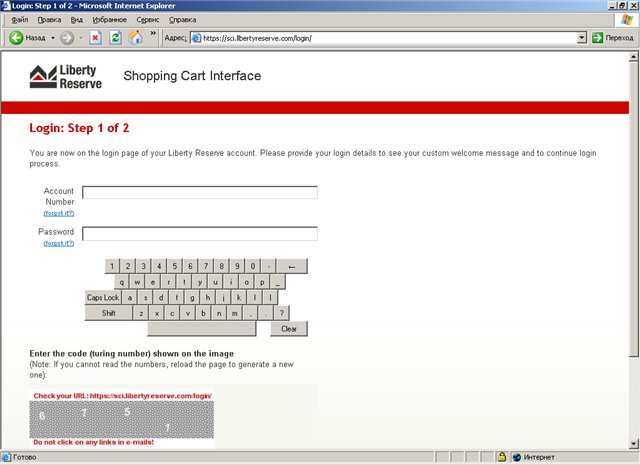Click the Refresh page icon
This screenshot has width=640, height=465.
[x=116, y=38]
